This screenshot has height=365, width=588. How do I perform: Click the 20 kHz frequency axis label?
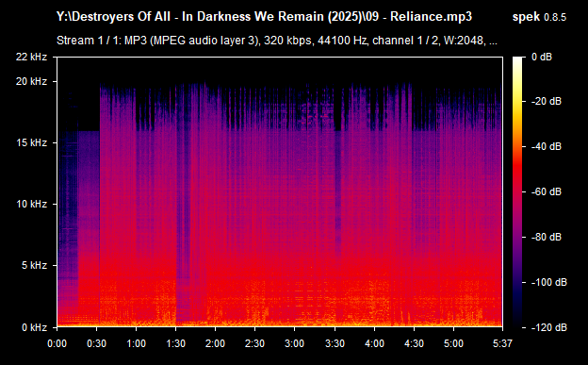click(31, 81)
